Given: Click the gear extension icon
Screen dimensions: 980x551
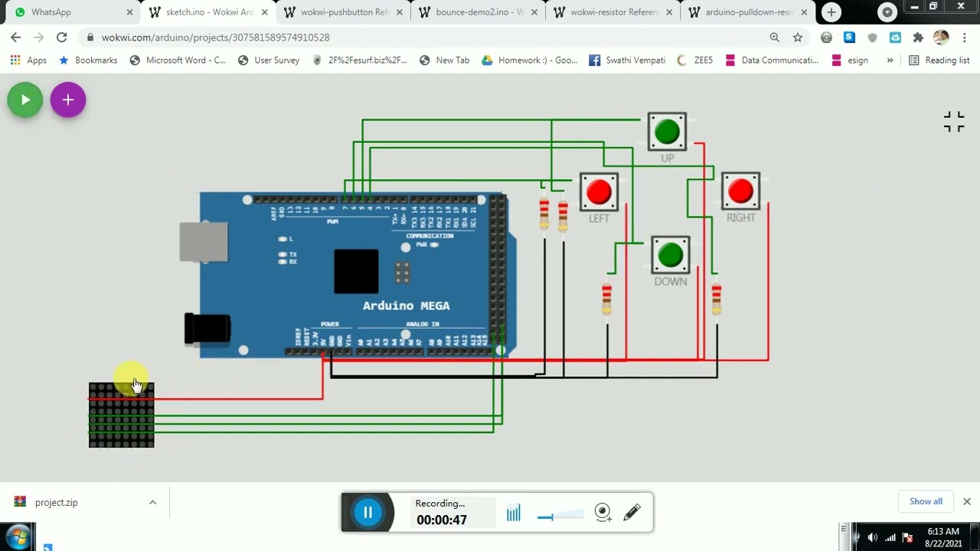Looking at the screenshot, I should click(826, 37).
